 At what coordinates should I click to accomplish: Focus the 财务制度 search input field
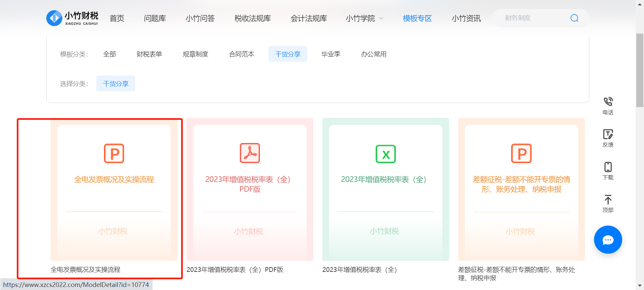click(x=533, y=18)
